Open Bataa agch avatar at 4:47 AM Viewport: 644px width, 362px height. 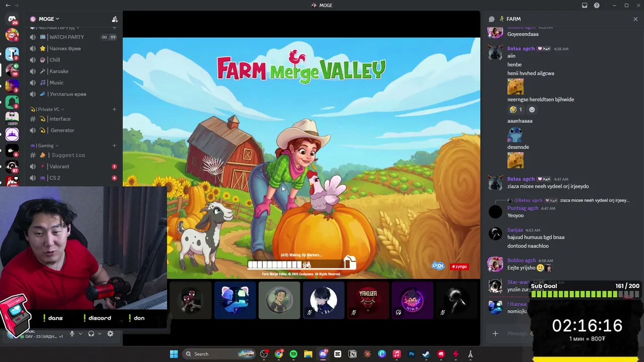(495, 183)
